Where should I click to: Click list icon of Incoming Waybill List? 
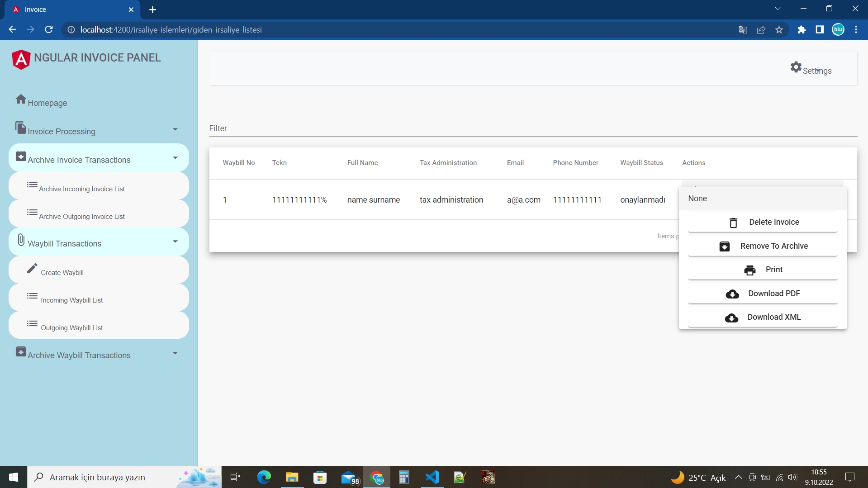coord(32,296)
